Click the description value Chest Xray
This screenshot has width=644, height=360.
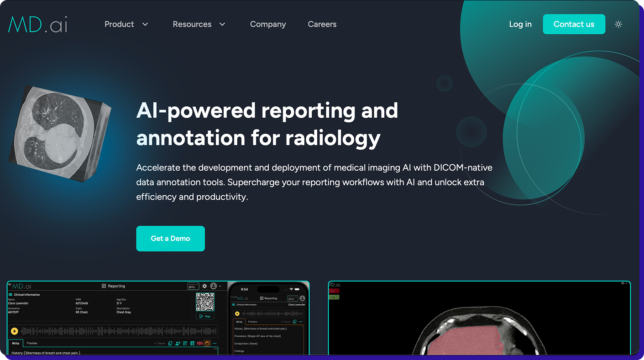click(124, 312)
